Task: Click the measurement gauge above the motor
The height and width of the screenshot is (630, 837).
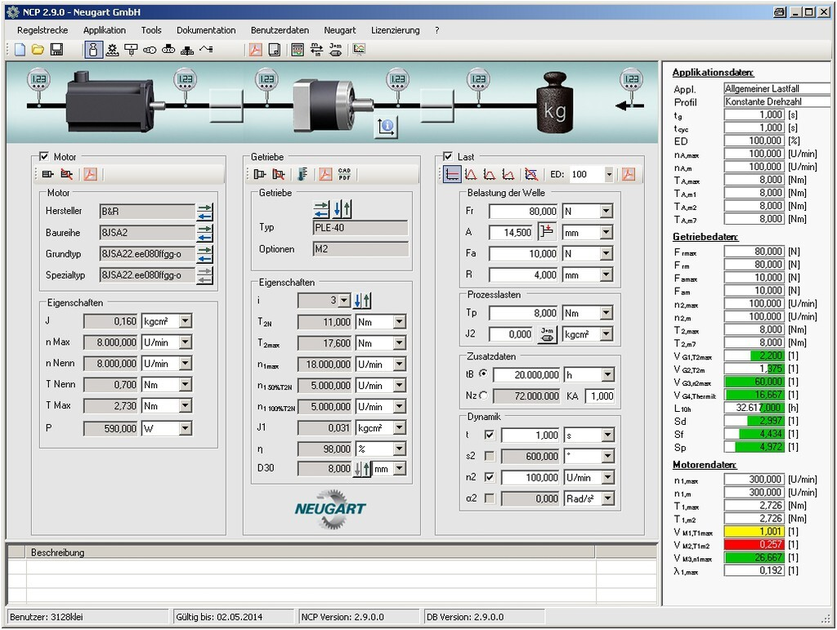Action: point(39,80)
